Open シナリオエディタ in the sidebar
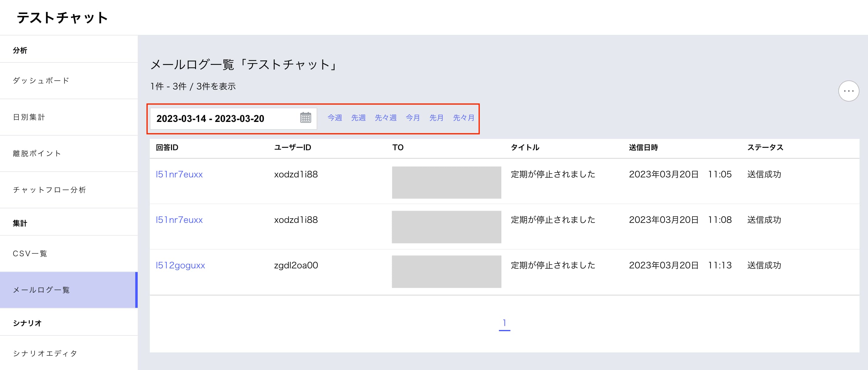The image size is (868, 370). [x=69, y=353]
